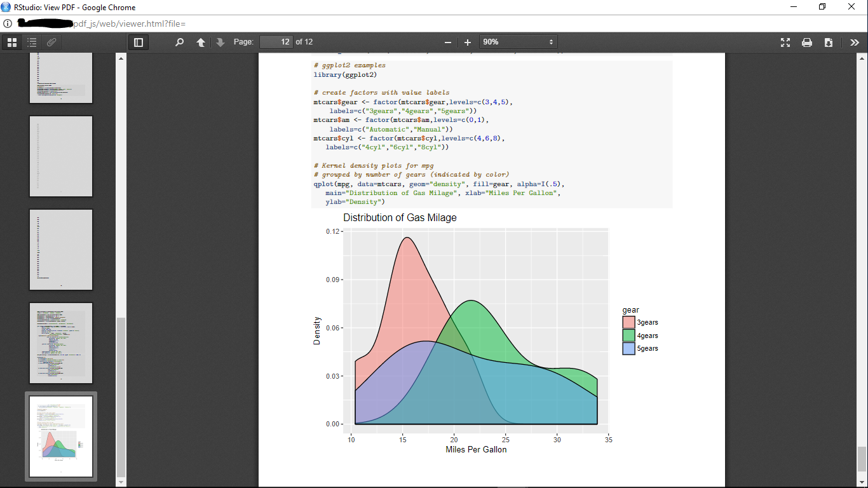Toggle the sidebar panel

[137, 43]
